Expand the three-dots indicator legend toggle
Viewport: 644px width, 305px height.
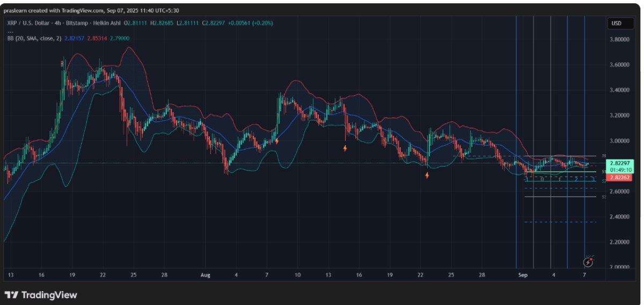click(10, 31)
